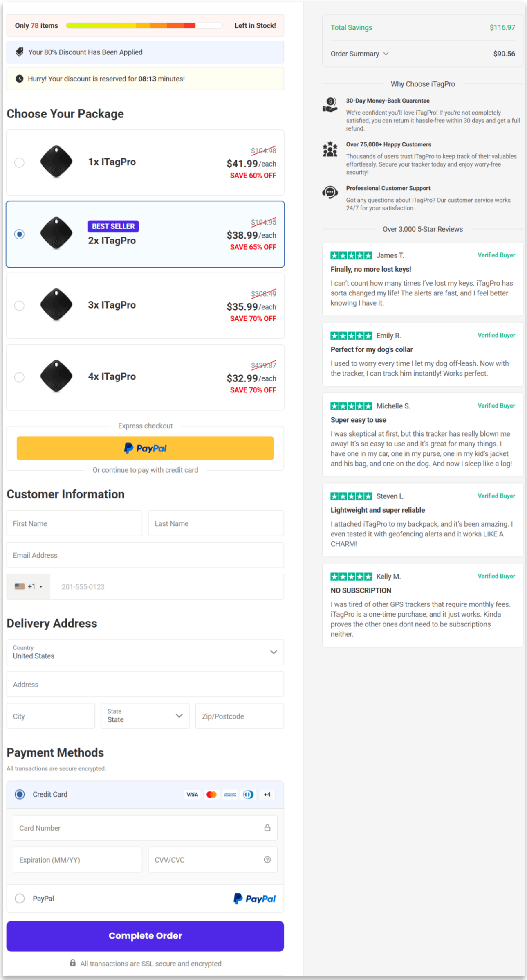Click the City field
This screenshot has height=980, width=527.
coord(51,716)
